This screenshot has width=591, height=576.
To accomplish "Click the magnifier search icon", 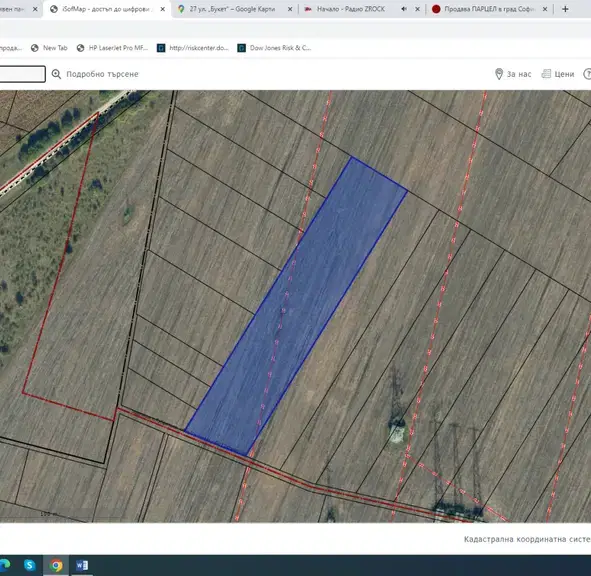I will coord(56,74).
